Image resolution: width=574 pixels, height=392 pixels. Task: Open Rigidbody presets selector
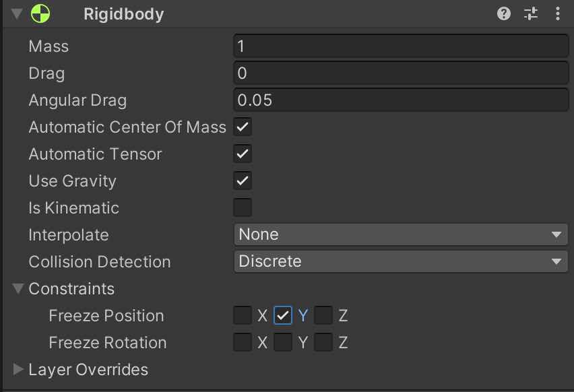click(x=531, y=13)
